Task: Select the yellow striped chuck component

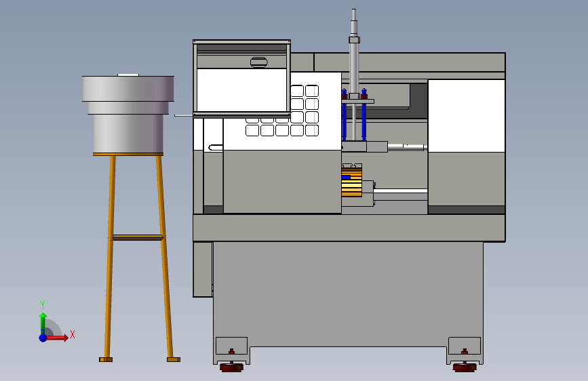Action: point(352,182)
